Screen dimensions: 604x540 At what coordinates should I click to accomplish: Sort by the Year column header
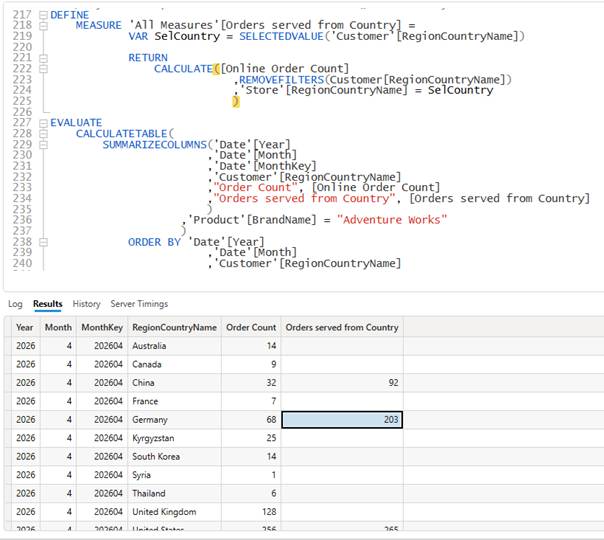(x=25, y=327)
